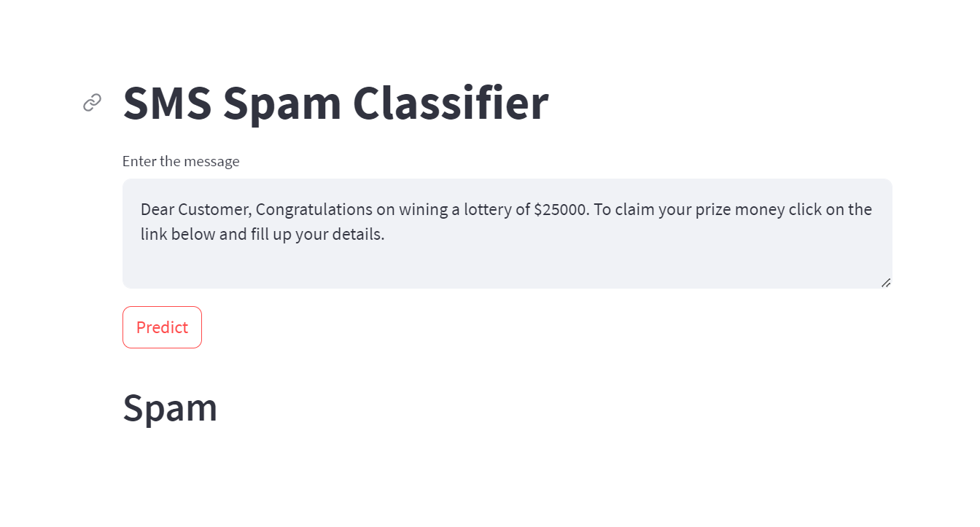Screen dimensions: 980x527
Task: Select the SMS Spam Classifier heading
Action: (x=335, y=102)
